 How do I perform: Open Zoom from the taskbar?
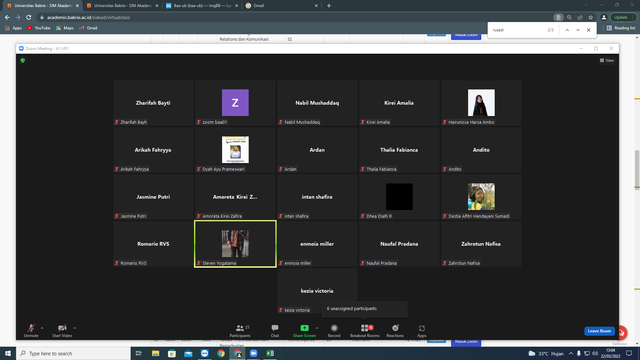coord(253,353)
